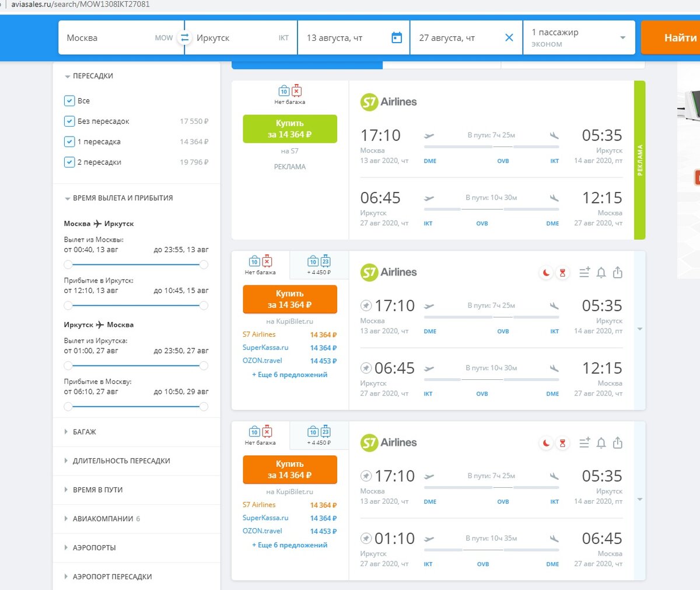Expand the ВРЕМЯ В ПУТИ filter

pyautogui.click(x=93, y=490)
